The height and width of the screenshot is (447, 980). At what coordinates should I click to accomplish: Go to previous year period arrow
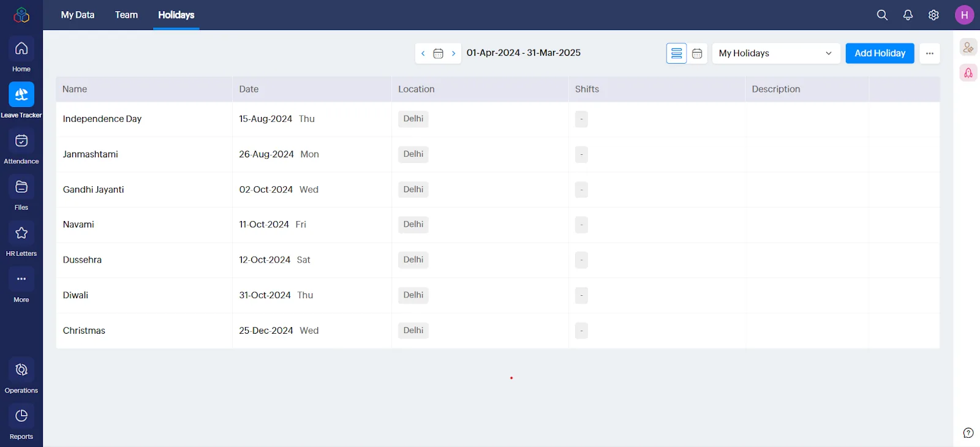pyautogui.click(x=423, y=53)
